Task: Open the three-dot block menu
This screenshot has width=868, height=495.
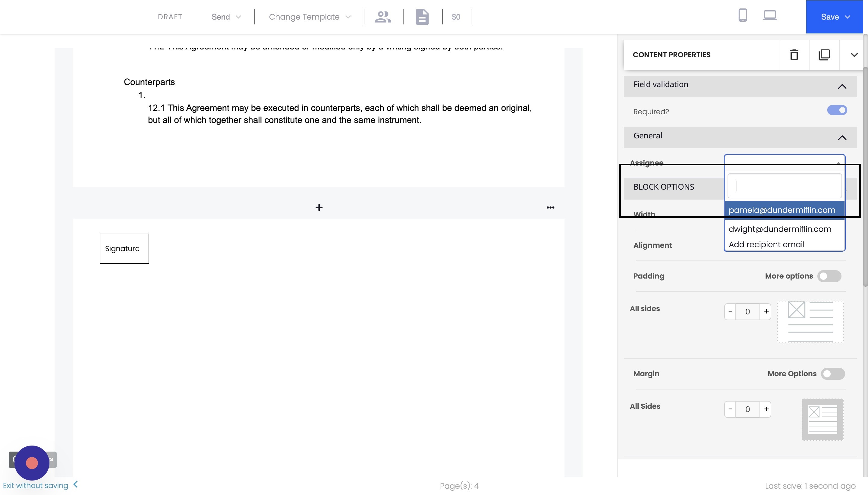Action: 550,207
